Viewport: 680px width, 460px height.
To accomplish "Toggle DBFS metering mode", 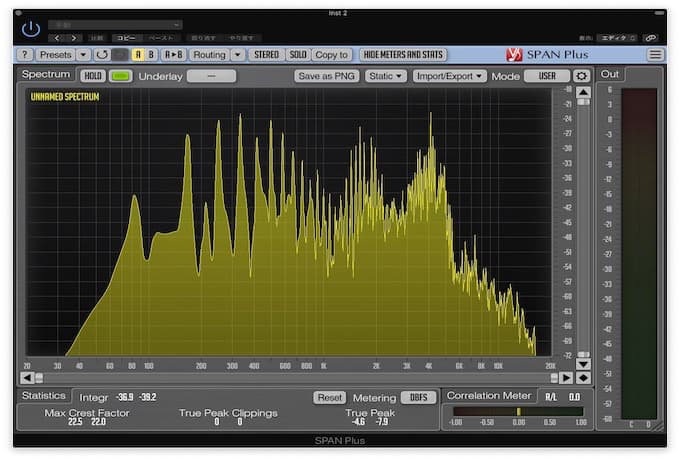I will 418,398.
